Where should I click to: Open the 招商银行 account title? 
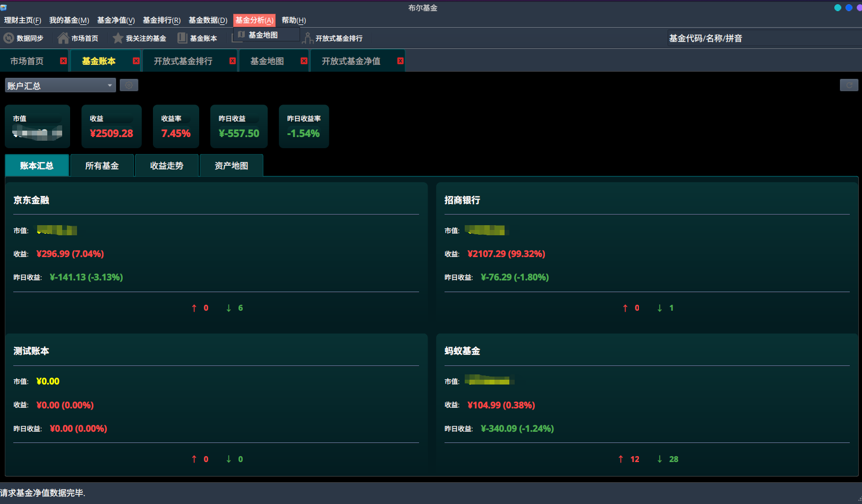coord(462,200)
